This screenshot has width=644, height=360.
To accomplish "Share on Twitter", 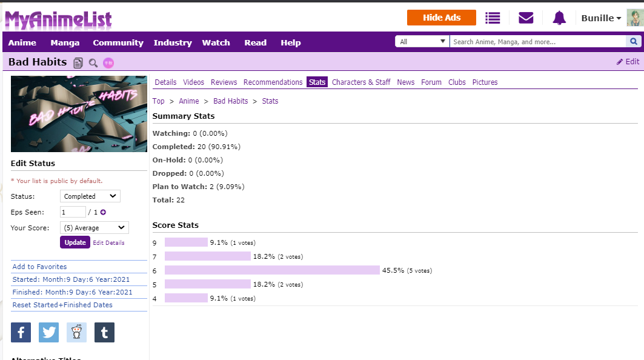I will [x=48, y=332].
